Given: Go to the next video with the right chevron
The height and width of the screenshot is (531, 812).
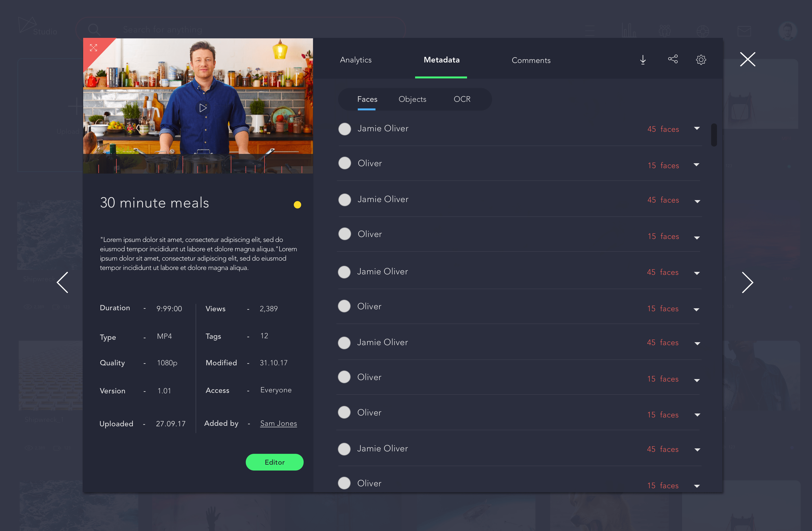Looking at the screenshot, I should [x=747, y=282].
